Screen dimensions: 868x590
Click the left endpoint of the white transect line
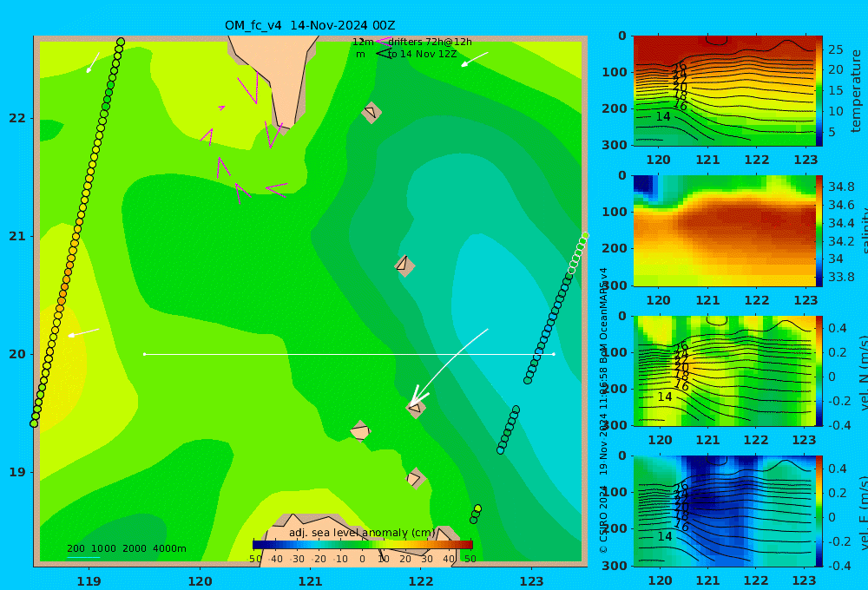pos(144,354)
